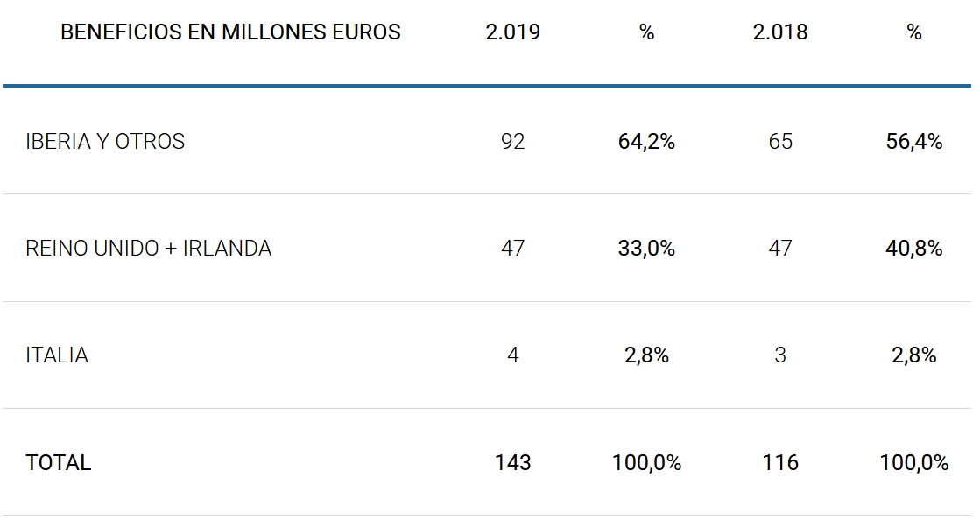
Task: Select Iberia 2019 value 92
Action: coord(512,142)
